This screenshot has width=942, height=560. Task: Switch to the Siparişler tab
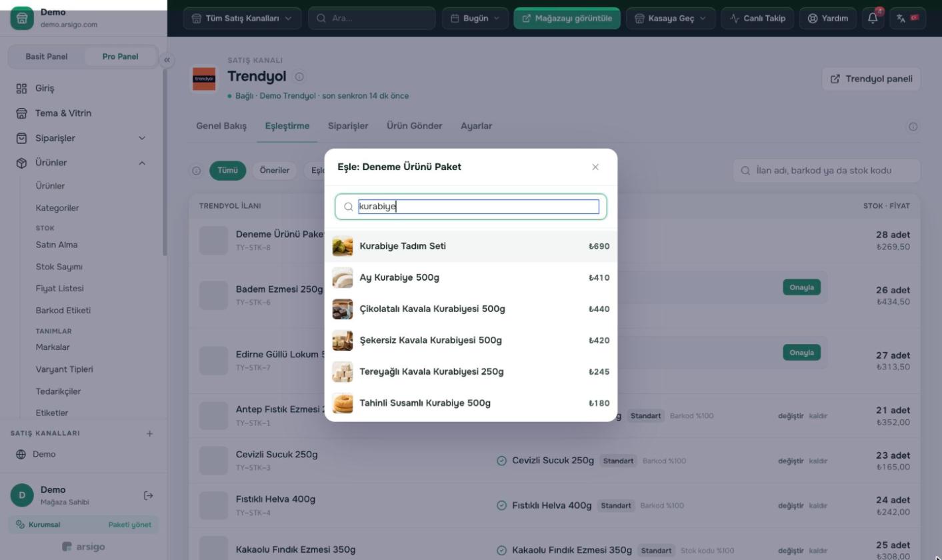pos(348,126)
